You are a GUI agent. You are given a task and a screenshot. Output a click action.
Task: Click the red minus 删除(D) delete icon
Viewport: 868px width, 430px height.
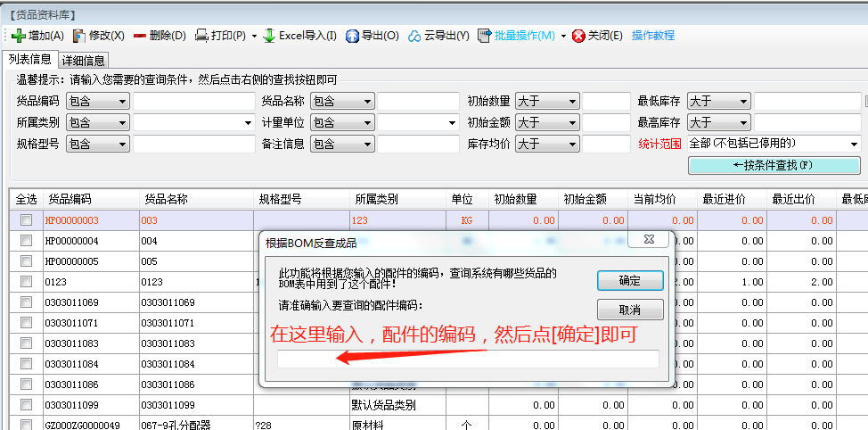pyautogui.click(x=140, y=36)
